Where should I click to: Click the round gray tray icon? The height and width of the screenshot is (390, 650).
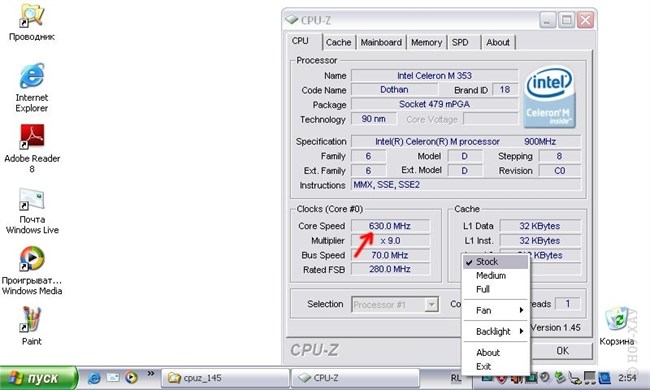[544, 376]
